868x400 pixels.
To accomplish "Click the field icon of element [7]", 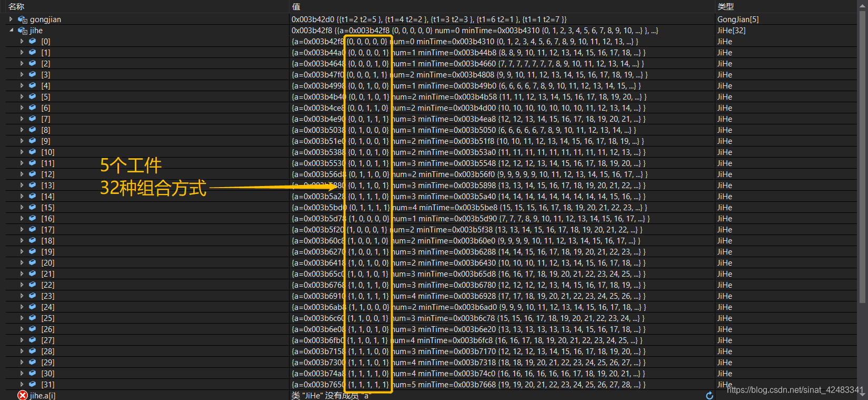I will [33, 119].
